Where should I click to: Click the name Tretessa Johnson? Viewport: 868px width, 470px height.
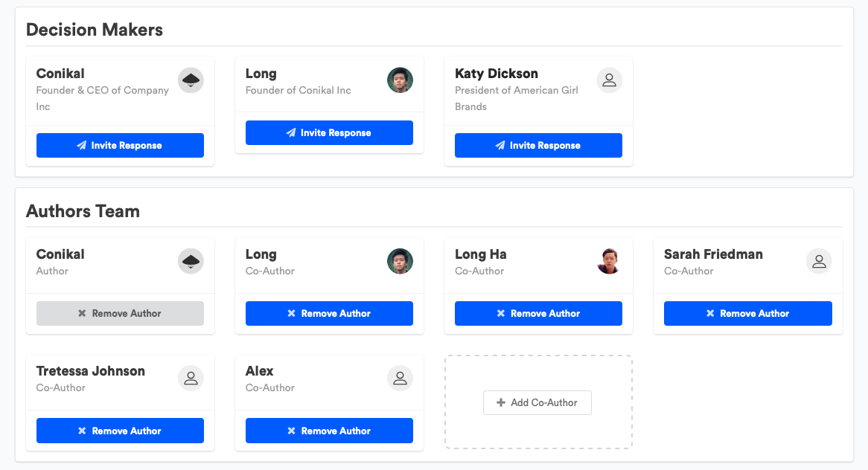[91, 371]
